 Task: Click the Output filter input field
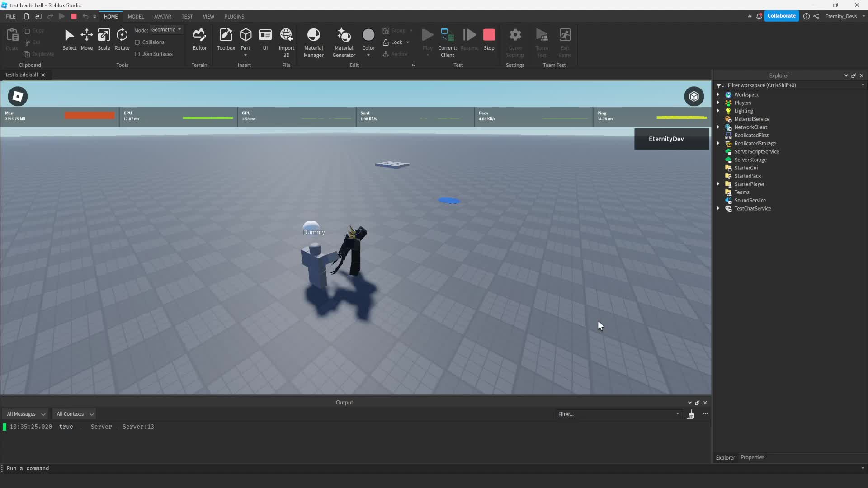(x=616, y=414)
